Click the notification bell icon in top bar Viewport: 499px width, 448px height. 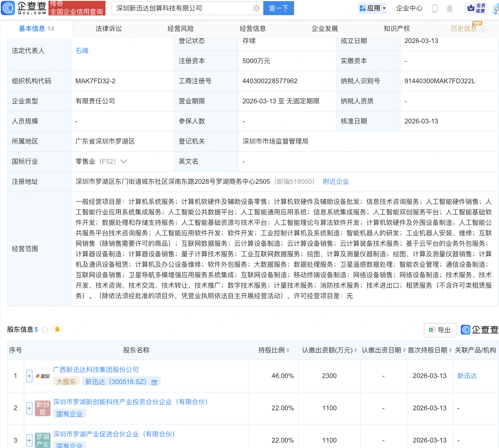450,8
